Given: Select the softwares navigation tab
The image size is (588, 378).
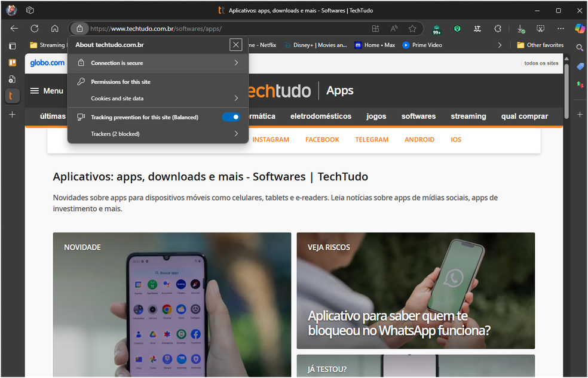Looking at the screenshot, I should click(x=418, y=116).
